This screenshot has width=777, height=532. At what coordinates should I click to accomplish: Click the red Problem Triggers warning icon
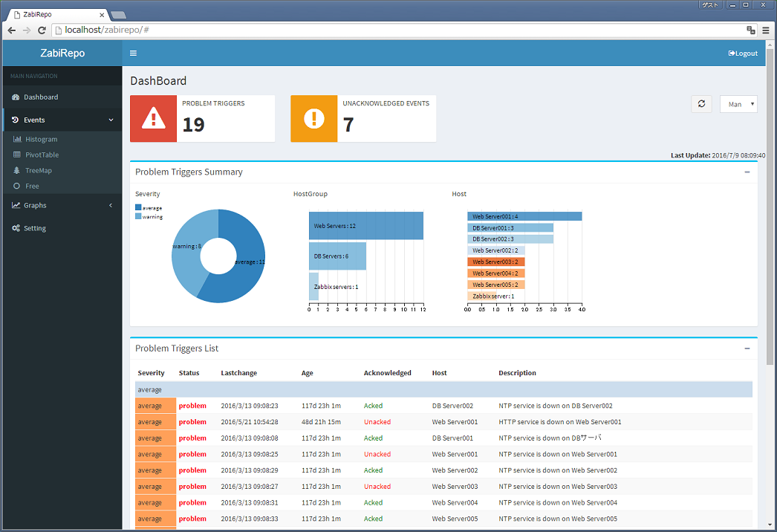point(154,118)
